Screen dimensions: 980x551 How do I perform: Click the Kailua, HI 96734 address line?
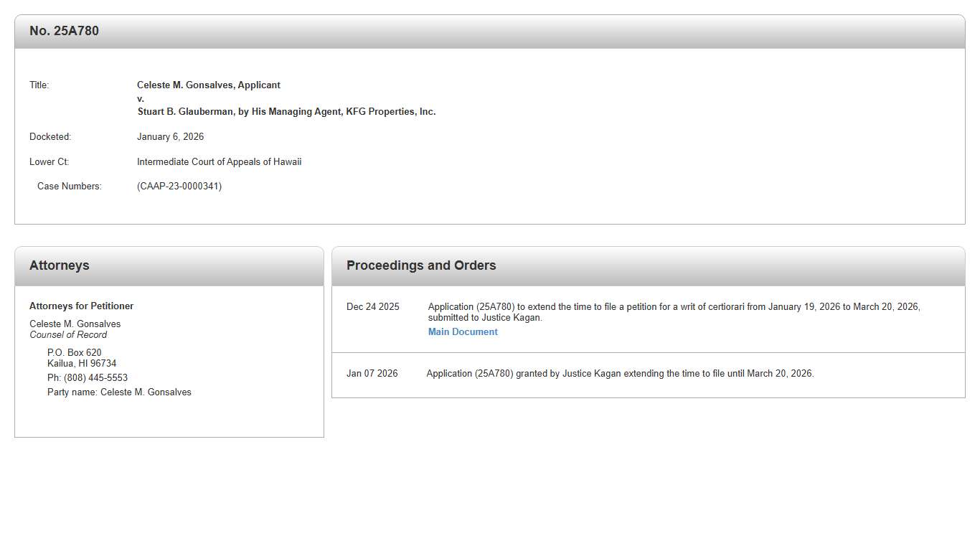82,364
